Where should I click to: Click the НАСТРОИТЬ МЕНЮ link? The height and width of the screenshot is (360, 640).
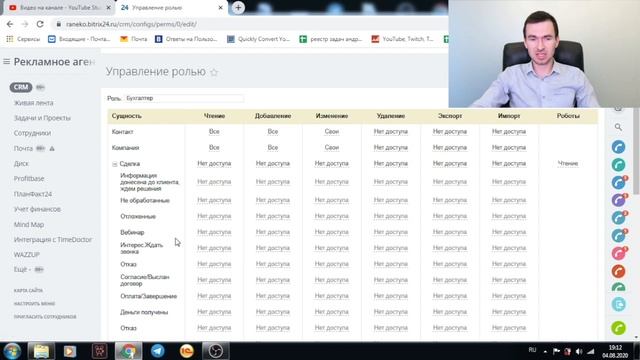(x=34, y=304)
